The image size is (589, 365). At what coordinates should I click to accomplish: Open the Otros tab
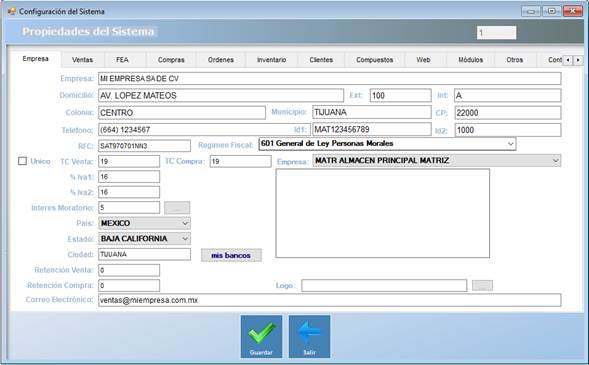(515, 60)
